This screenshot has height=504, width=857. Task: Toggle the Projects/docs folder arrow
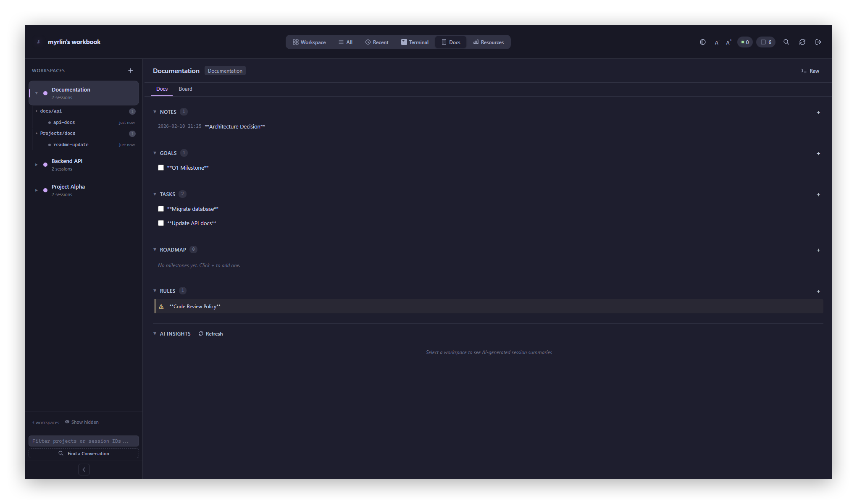pos(37,134)
